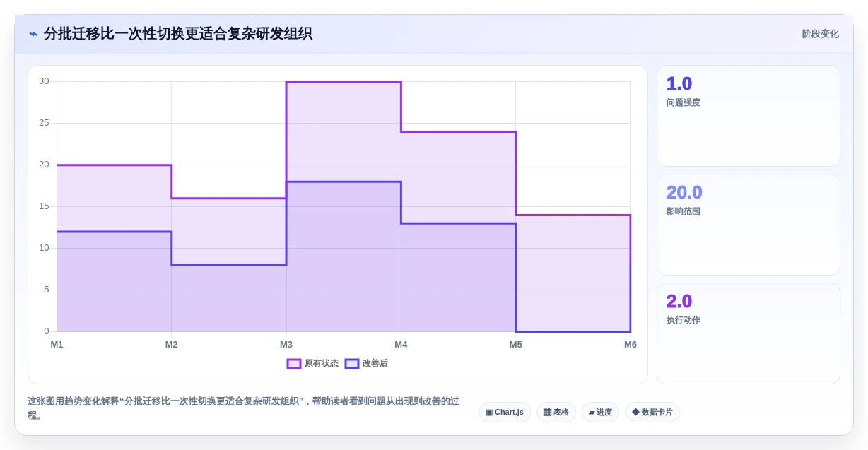868x450 pixels.
Task: Click the 1.0 value text
Action: 679,84
